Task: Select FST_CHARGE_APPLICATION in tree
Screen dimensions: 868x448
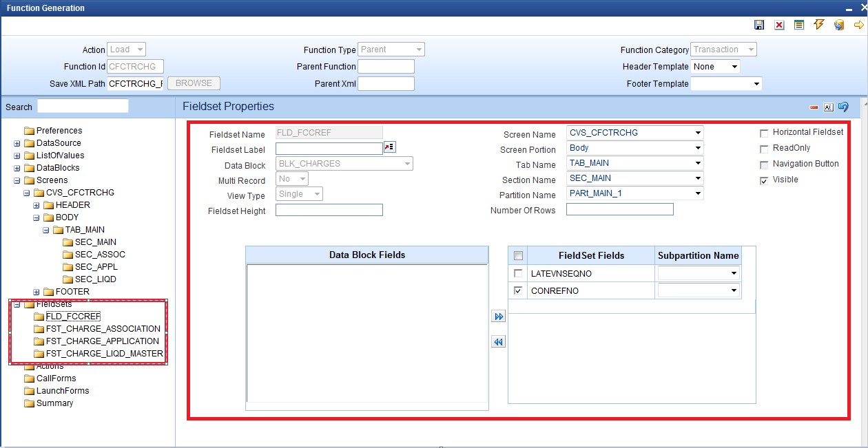Action: pyautogui.click(x=102, y=341)
